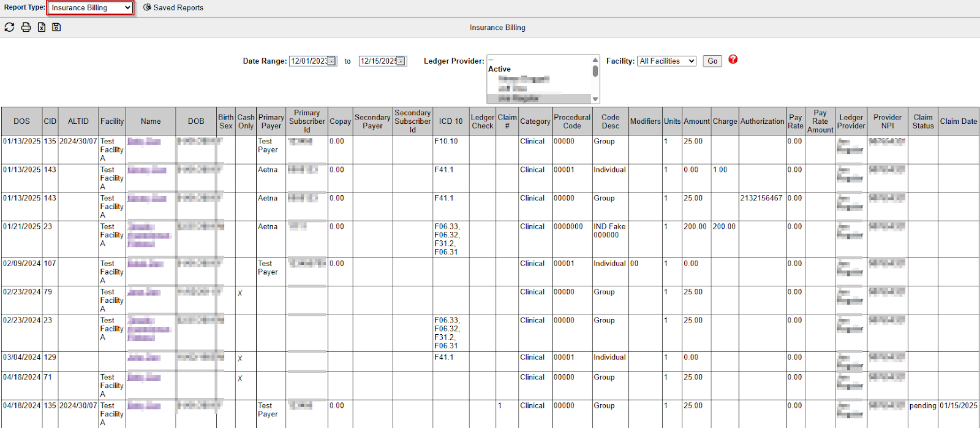Click the Claim # column header
This screenshot has height=428, width=980.
pyautogui.click(x=507, y=121)
